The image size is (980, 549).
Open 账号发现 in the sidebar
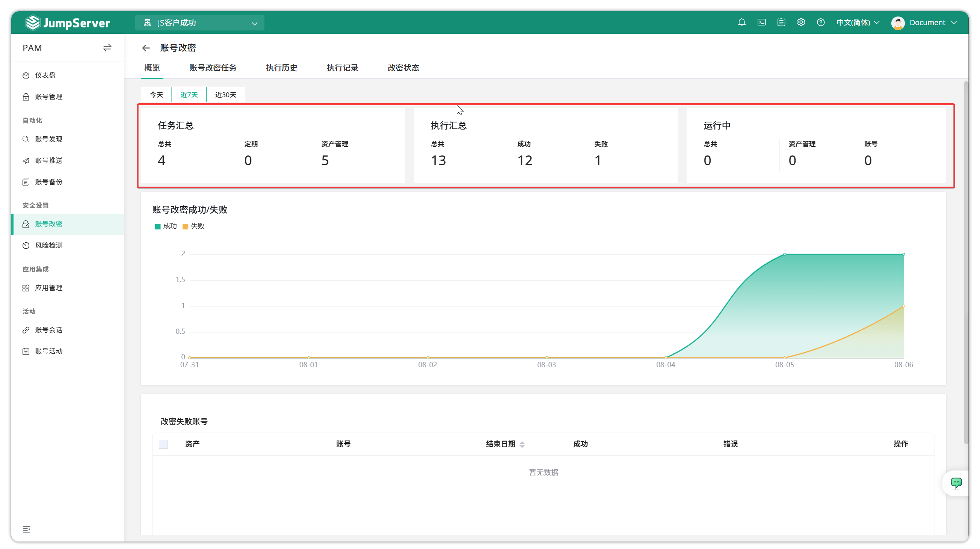click(68, 139)
